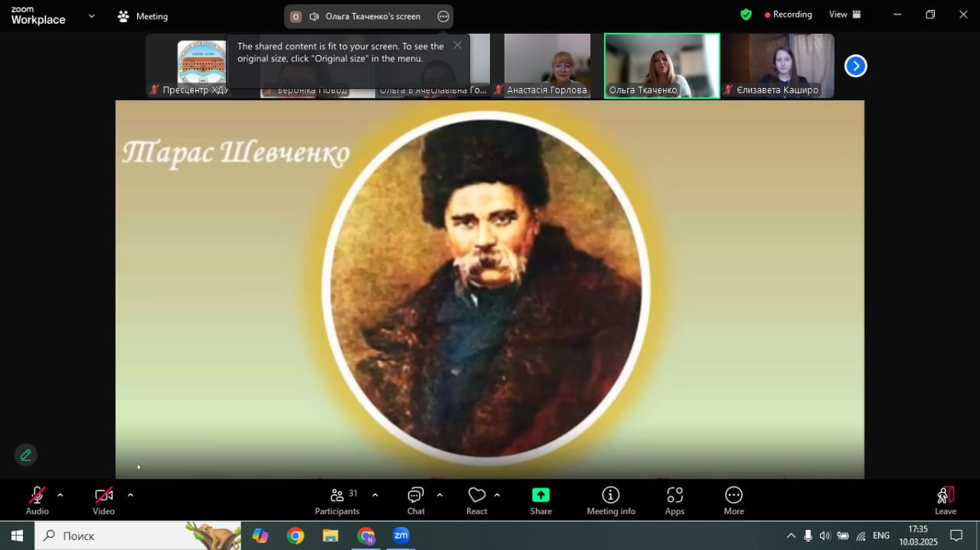Click the Zoom icon on taskbar

401,535
